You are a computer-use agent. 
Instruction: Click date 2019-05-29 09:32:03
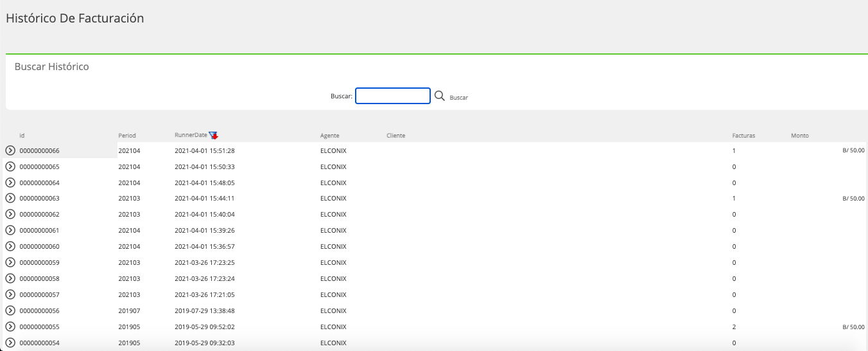pos(204,343)
